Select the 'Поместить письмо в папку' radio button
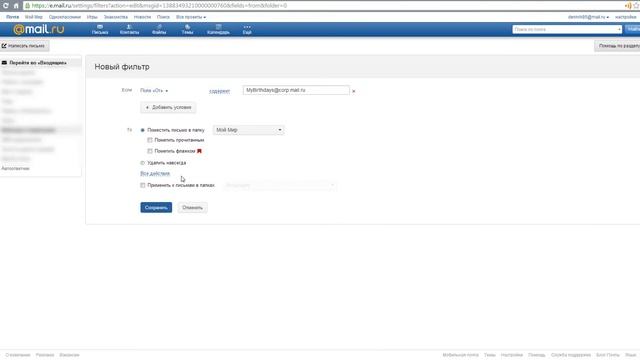The width and height of the screenshot is (640, 360). tap(142, 130)
